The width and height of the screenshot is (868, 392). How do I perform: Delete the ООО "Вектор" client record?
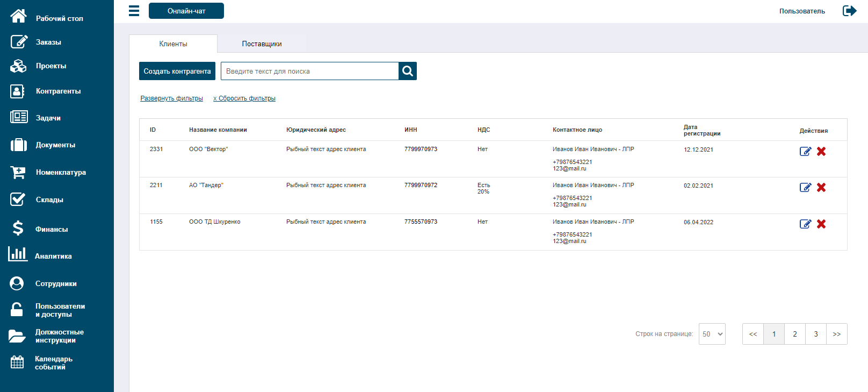821,151
